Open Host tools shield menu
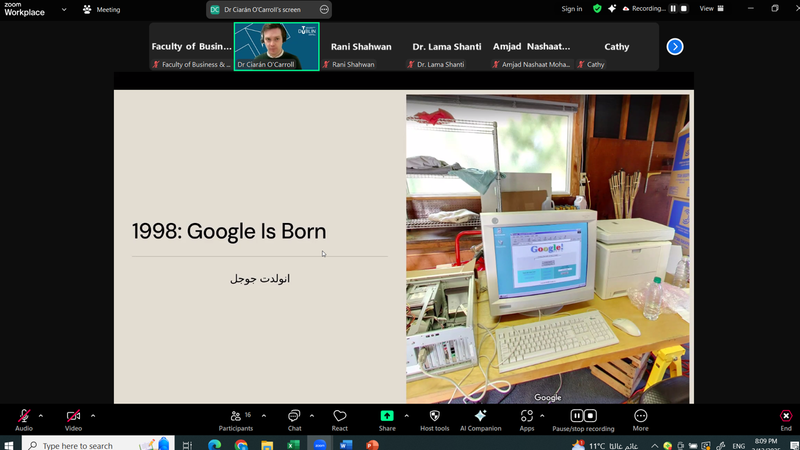The image size is (800, 450). click(x=435, y=420)
